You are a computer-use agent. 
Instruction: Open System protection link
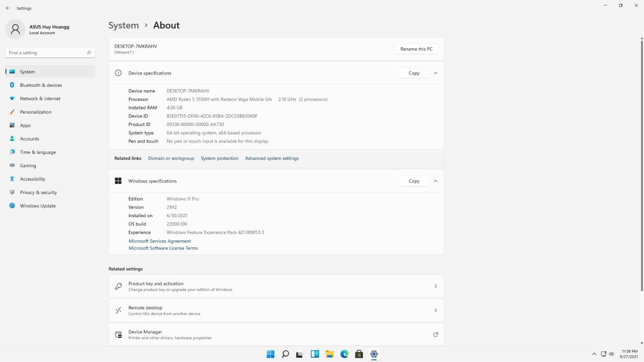[x=219, y=158]
